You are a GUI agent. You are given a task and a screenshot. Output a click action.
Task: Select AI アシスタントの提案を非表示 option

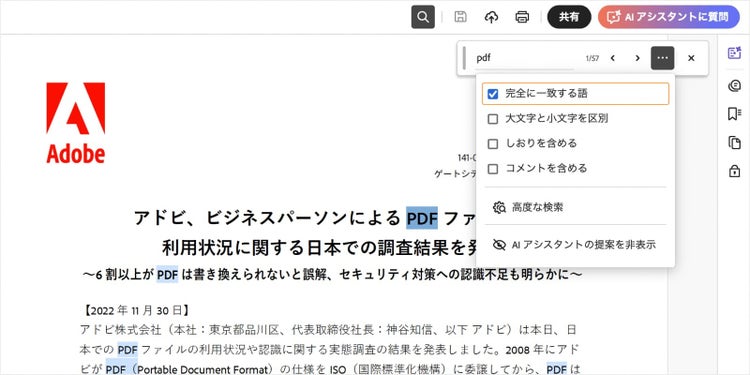pos(575,245)
